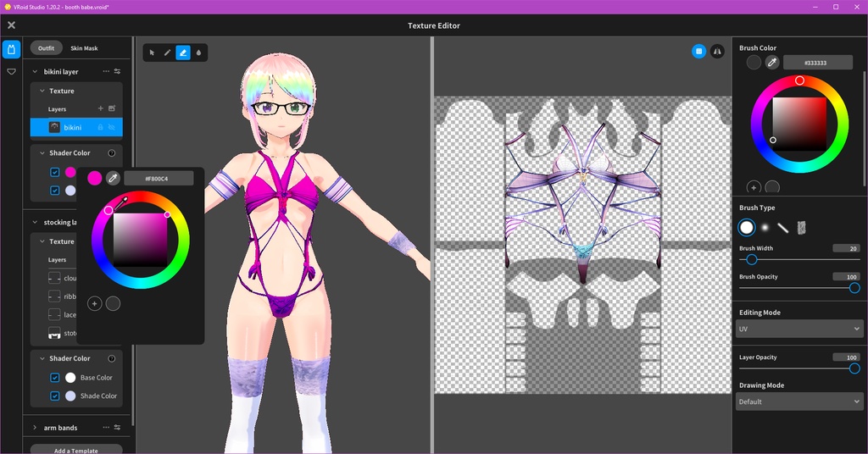Collapse the stocking Texture group
The height and width of the screenshot is (454, 868).
point(42,241)
